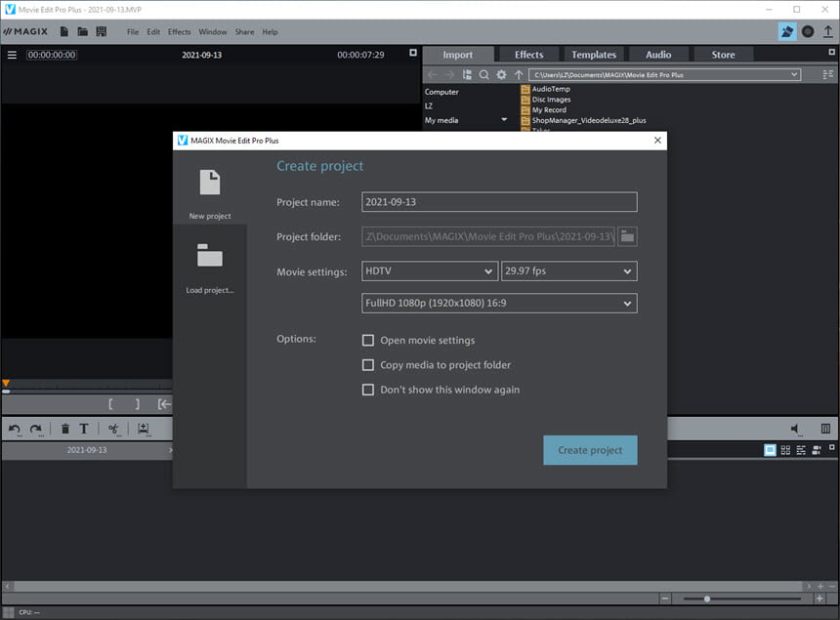Open the Help menu
This screenshot has height=620, width=840.
click(270, 32)
